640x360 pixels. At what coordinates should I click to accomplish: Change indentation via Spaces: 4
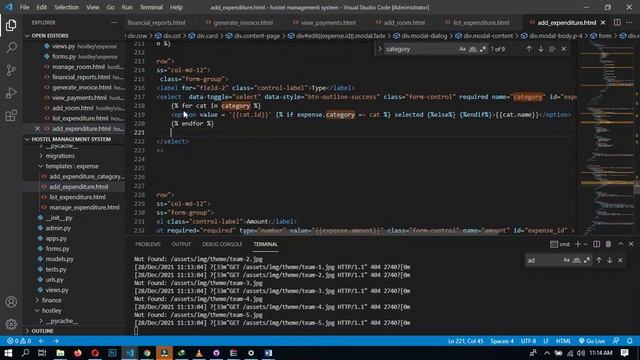coord(502,341)
